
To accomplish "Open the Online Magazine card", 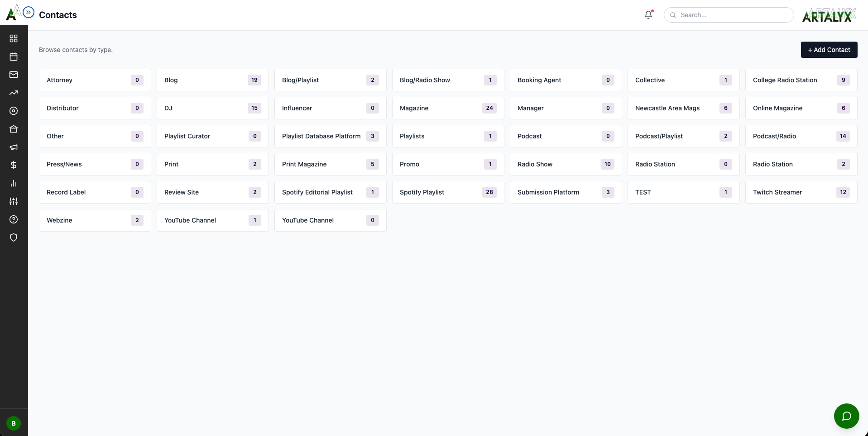I will point(801,108).
